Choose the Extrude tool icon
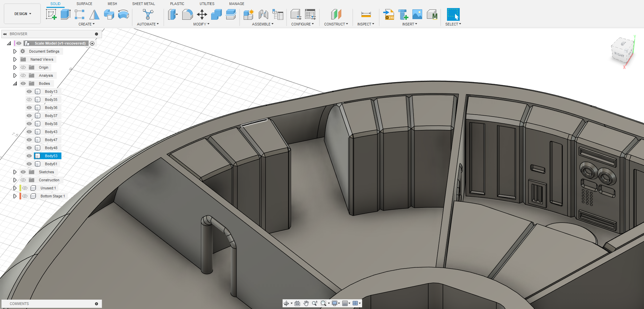 [x=65, y=14]
